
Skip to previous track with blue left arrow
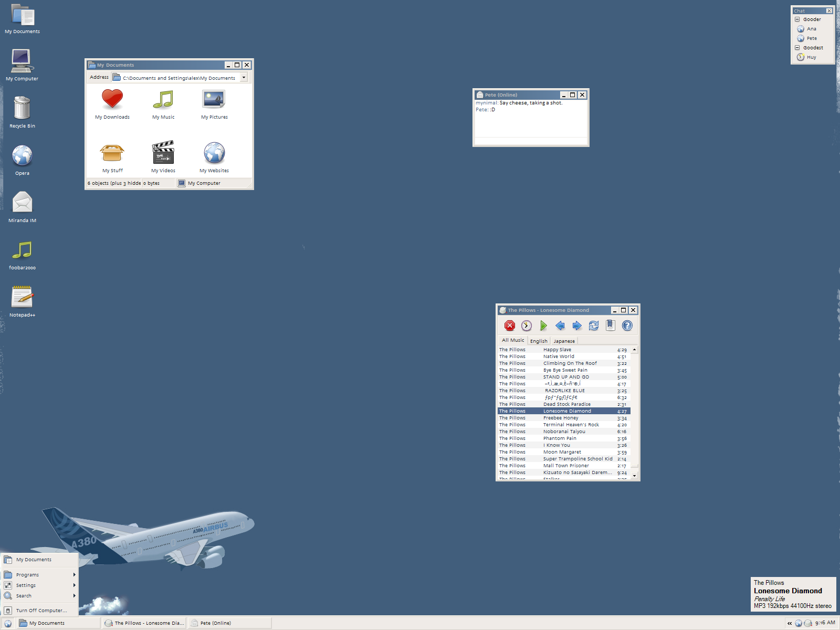pos(560,326)
